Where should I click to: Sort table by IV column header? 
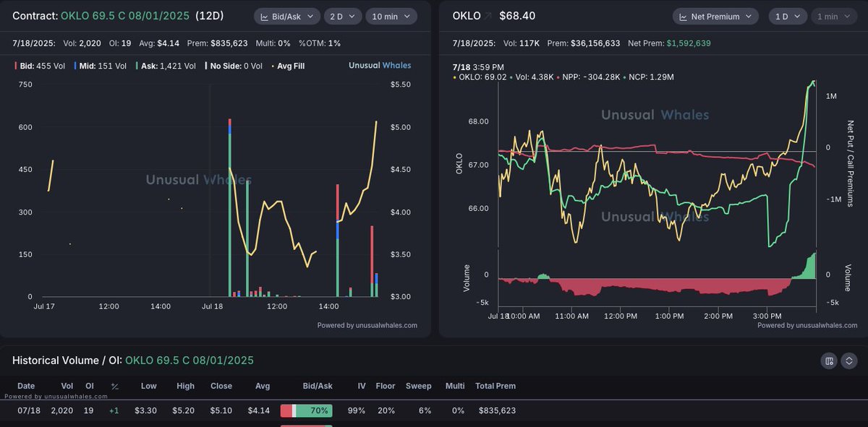tap(362, 386)
